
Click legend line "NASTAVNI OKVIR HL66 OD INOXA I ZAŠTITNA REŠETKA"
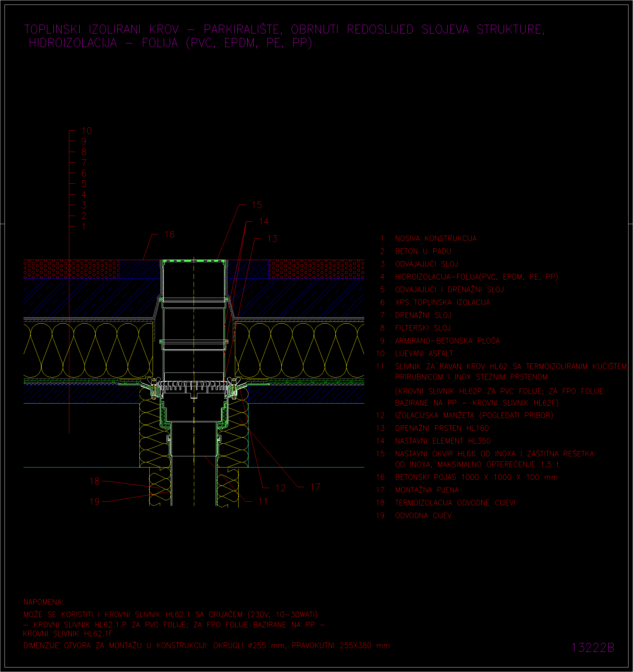click(x=495, y=454)
